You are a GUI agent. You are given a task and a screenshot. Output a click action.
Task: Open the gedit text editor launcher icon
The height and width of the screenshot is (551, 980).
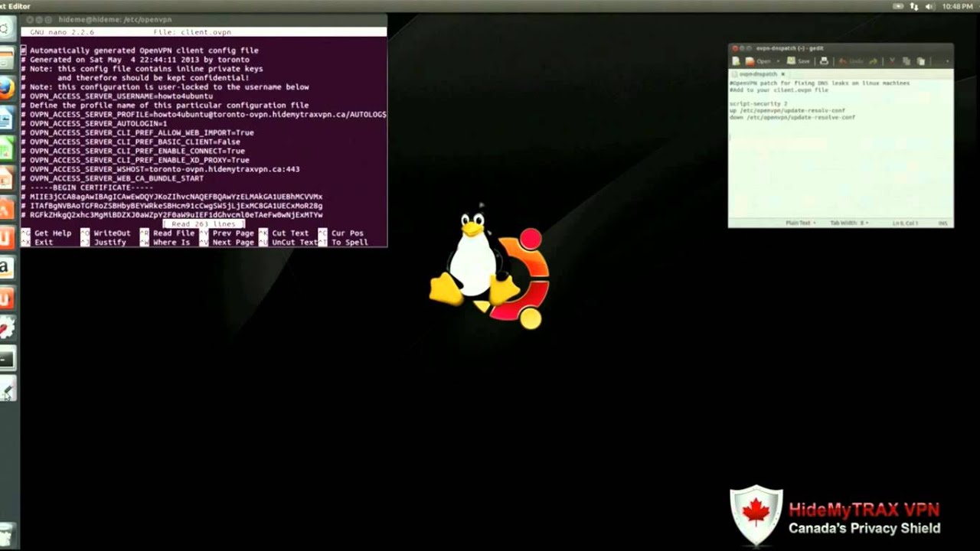tap(6, 390)
